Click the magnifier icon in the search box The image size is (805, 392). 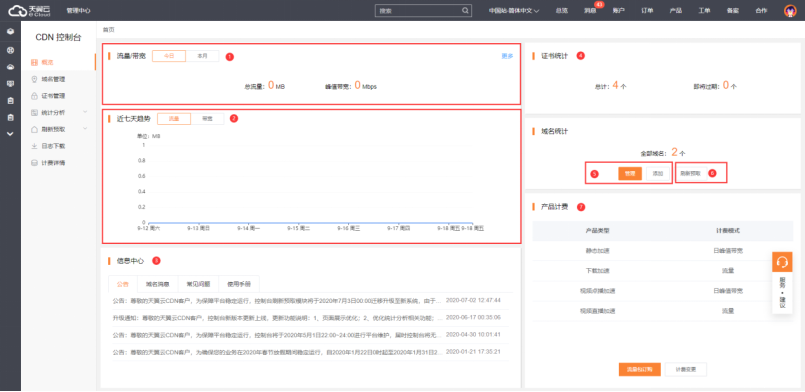coord(465,10)
